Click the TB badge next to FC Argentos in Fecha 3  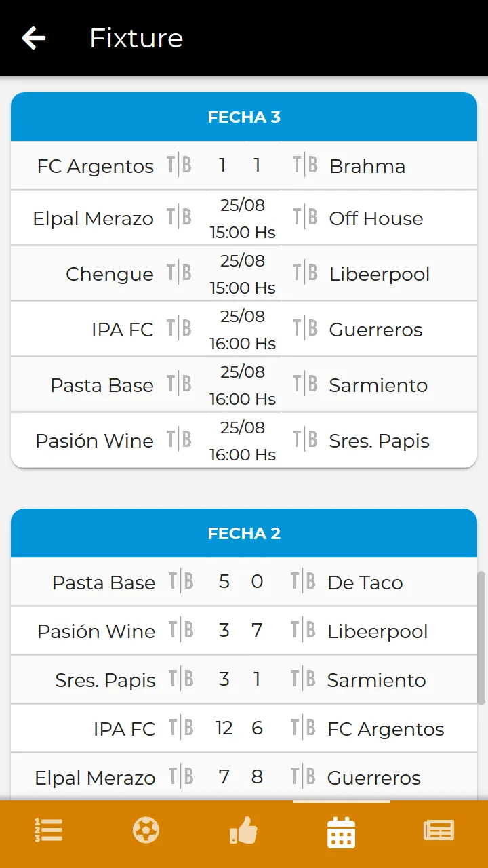pyautogui.click(x=179, y=165)
